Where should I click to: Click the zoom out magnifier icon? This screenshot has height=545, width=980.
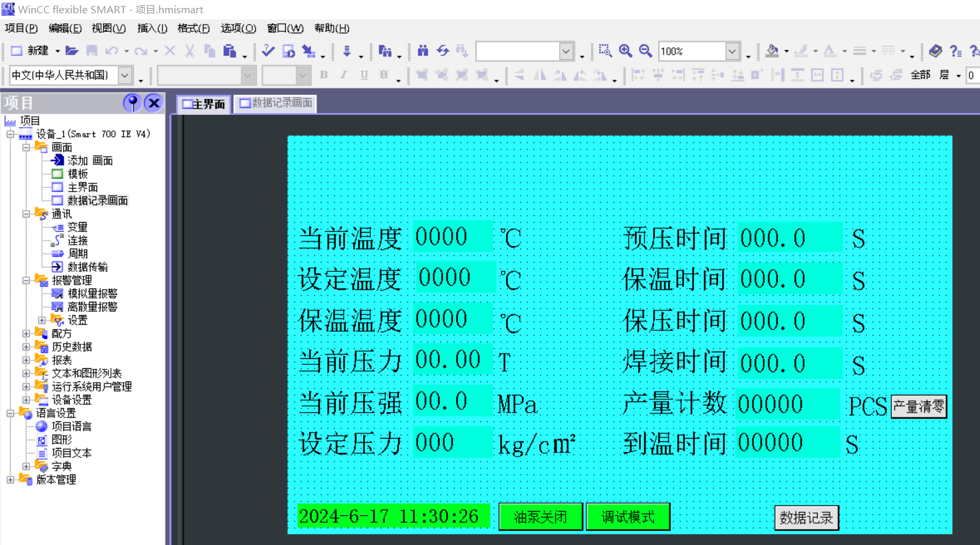coord(646,51)
